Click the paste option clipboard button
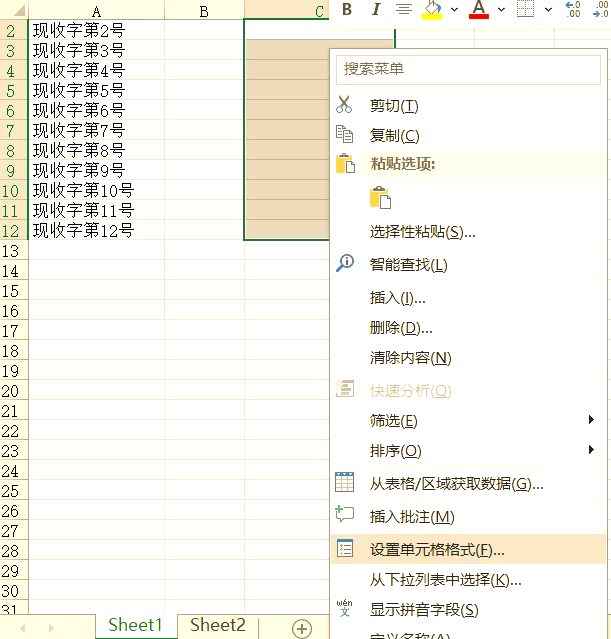This screenshot has height=639, width=611. [x=380, y=198]
